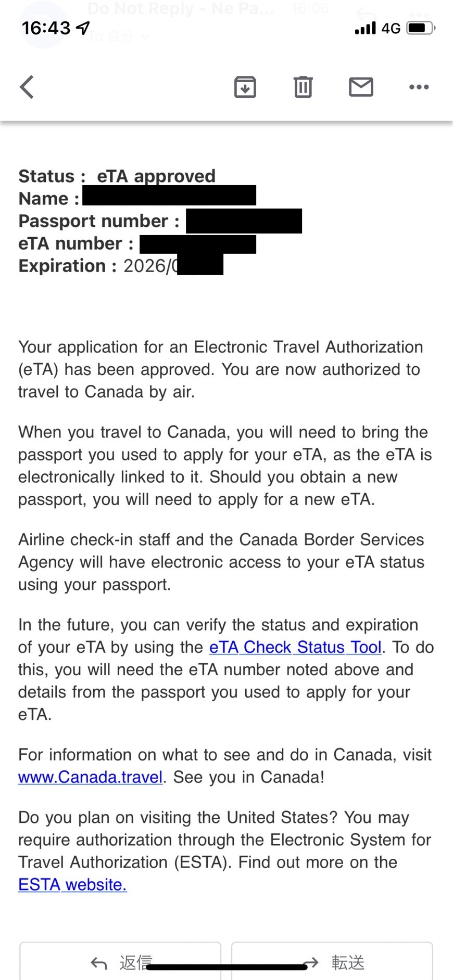
Task: Tap the 'Status : eTA approved' line
Action: pyautogui.click(x=117, y=176)
